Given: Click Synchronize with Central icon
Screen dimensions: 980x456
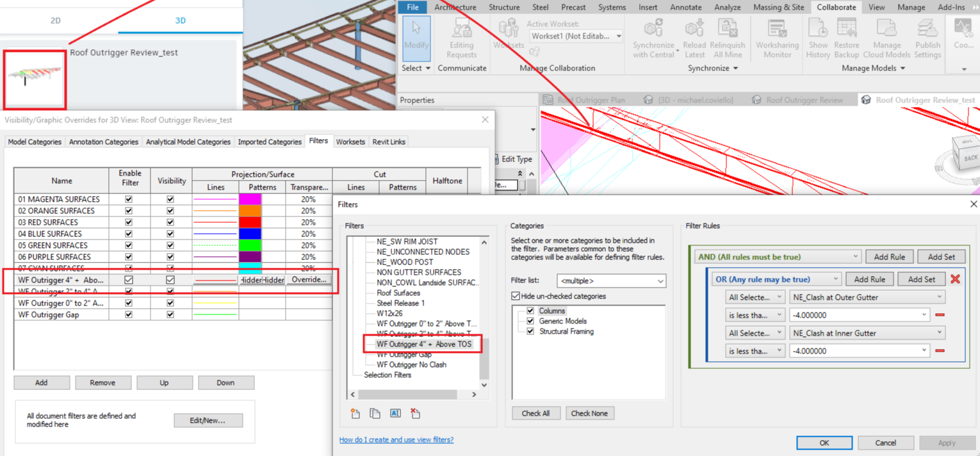Looking at the screenshot, I should tap(653, 29).
